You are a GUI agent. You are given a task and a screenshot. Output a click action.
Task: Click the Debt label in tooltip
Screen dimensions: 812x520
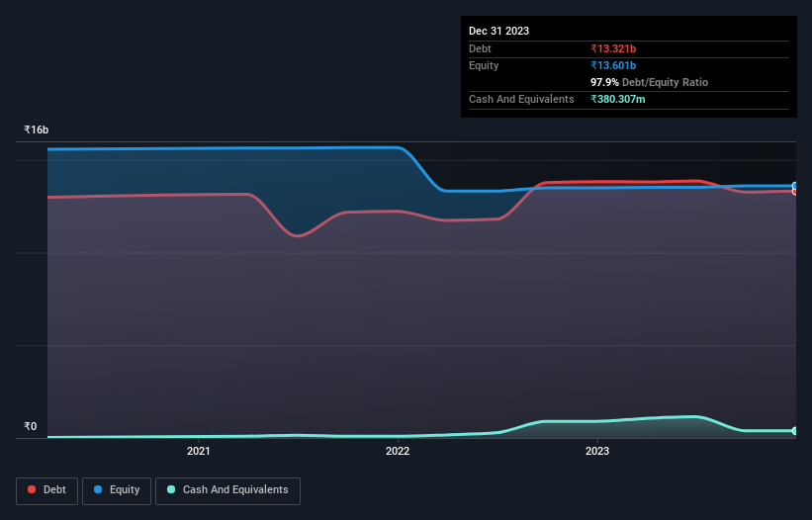point(480,48)
